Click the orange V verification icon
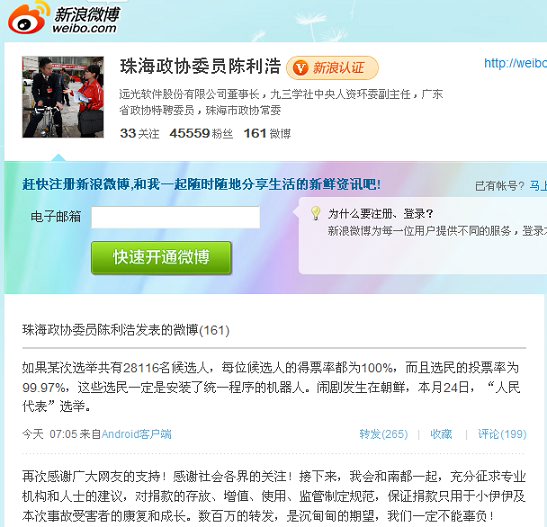Viewport: 547px width, 527px height. 300,68
